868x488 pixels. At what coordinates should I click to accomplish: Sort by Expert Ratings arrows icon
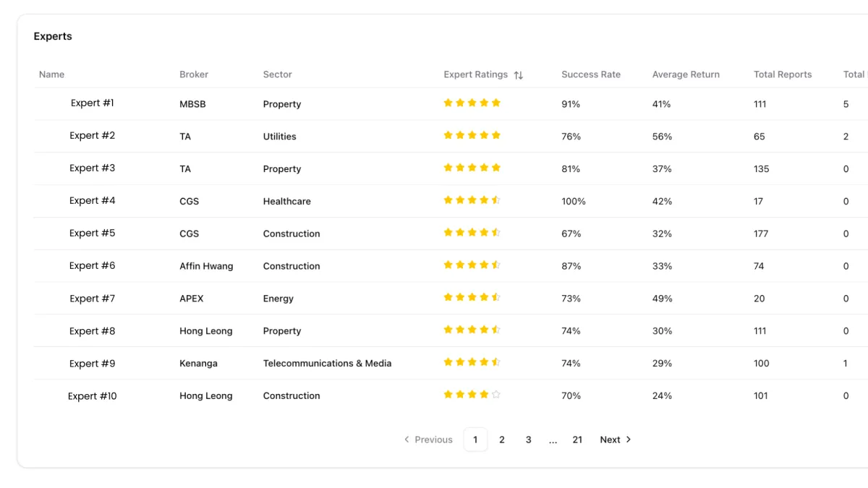click(x=519, y=75)
